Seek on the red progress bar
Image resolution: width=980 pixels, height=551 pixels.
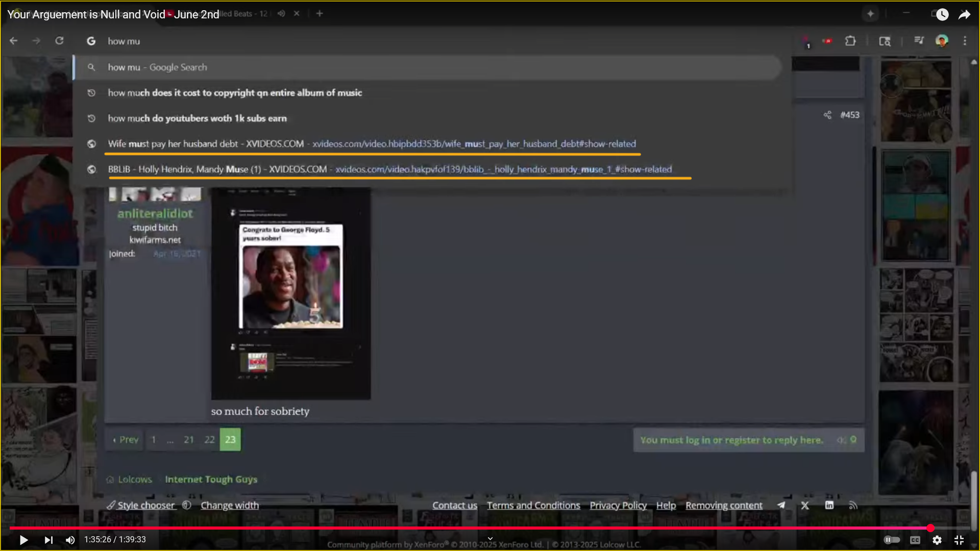tap(490, 528)
